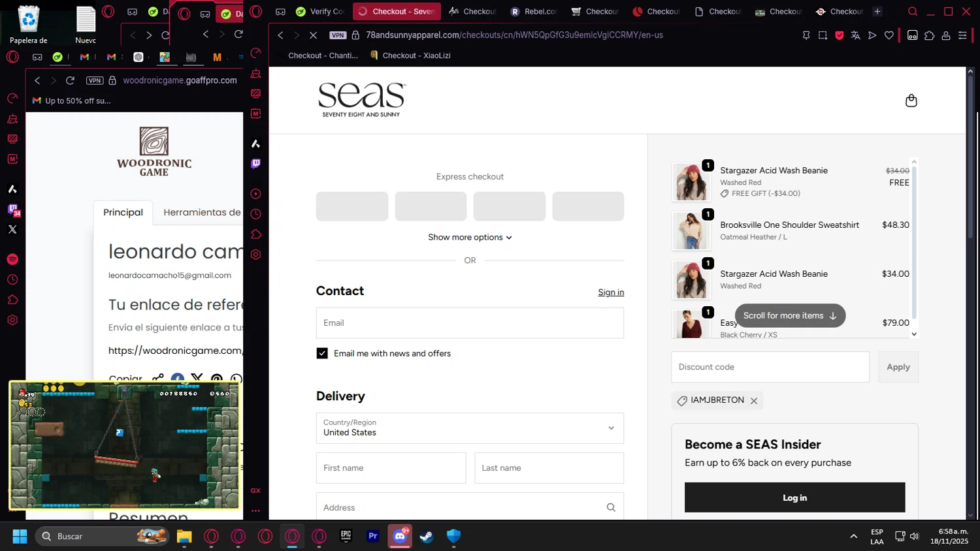Focus the Discount code field
980x551 pixels.
[x=770, y=367]
